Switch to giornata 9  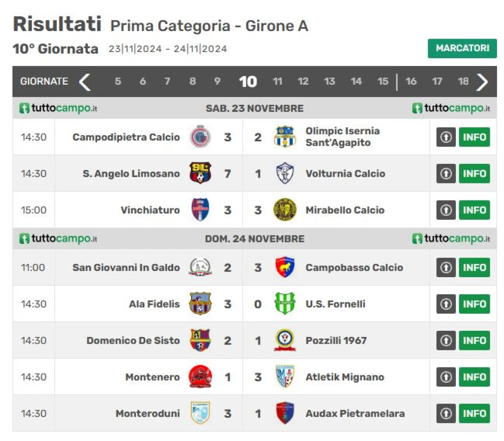(x=217, y=82)
